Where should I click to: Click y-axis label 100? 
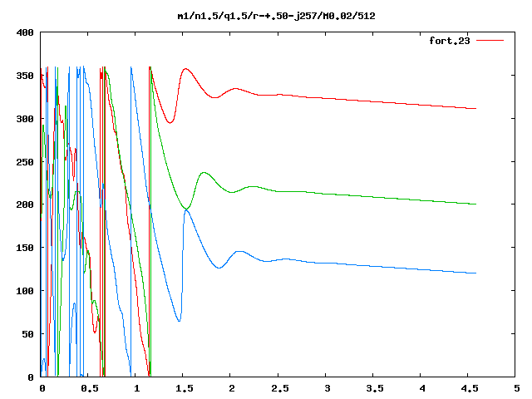click(25, 291)
